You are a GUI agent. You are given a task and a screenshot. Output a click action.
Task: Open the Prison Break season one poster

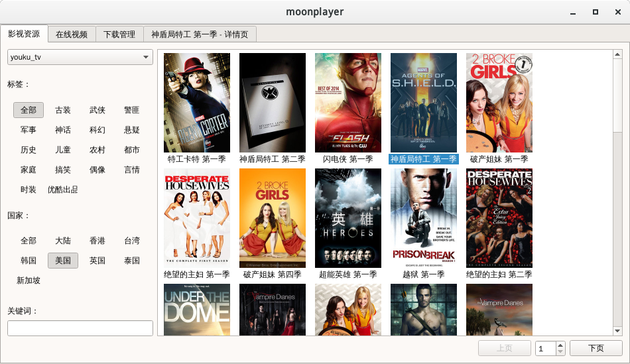(x=424, y=218)
